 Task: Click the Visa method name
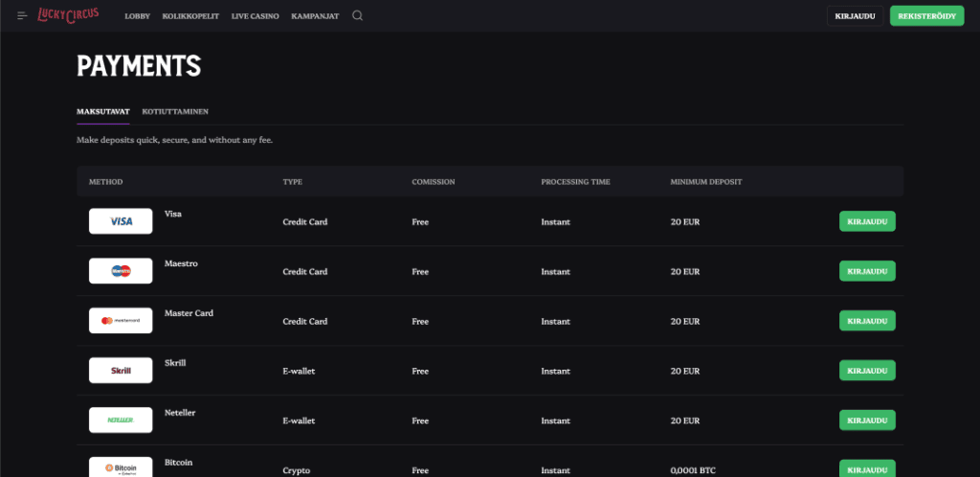173,214
